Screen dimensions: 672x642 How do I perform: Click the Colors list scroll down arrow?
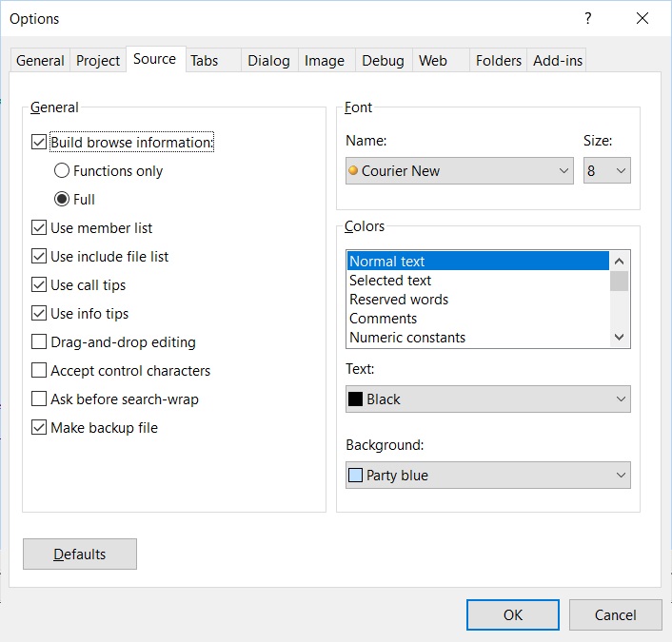(619, 337)
